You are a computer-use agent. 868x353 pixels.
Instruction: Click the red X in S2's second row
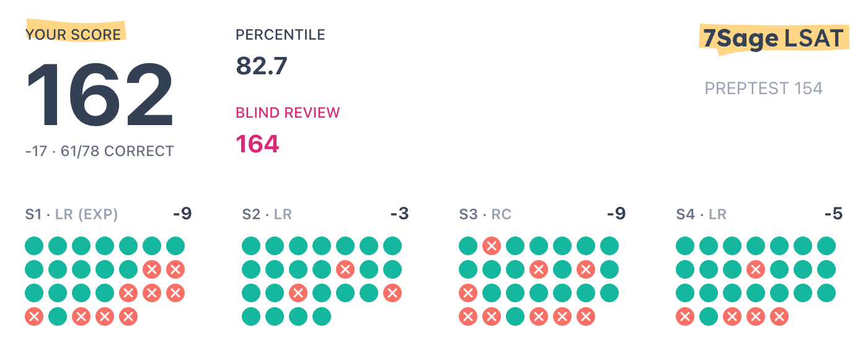coord(345,269)
